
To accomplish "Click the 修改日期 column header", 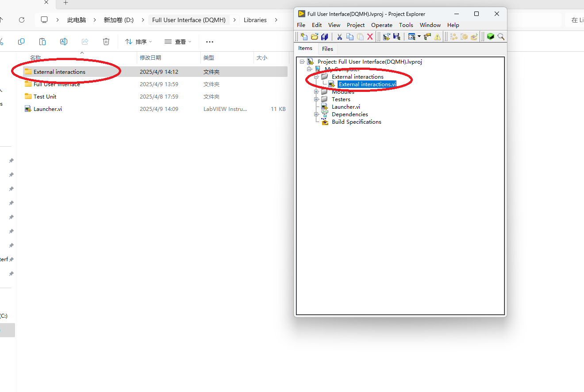I will coord(150,58).
